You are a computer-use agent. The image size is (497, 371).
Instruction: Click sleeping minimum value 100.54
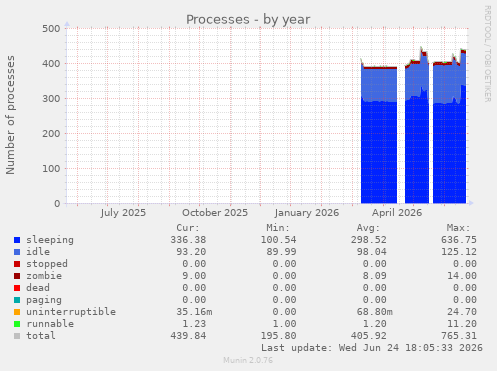click(x=278, y=240)
